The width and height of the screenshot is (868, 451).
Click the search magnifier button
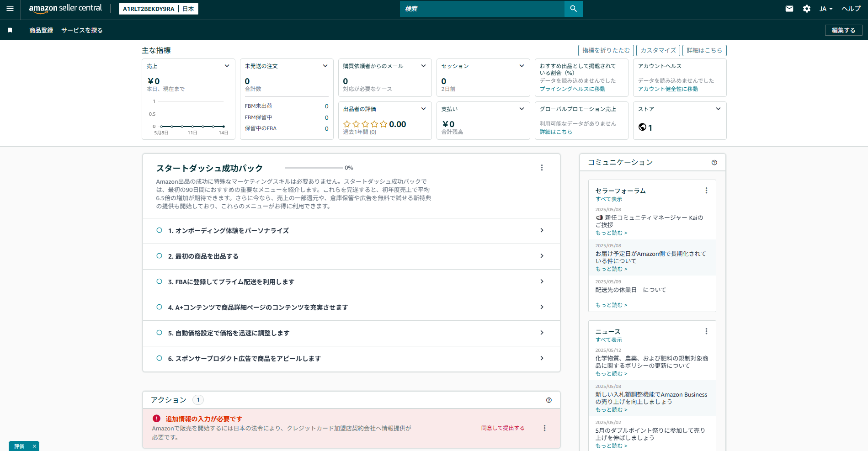point(573,9)
